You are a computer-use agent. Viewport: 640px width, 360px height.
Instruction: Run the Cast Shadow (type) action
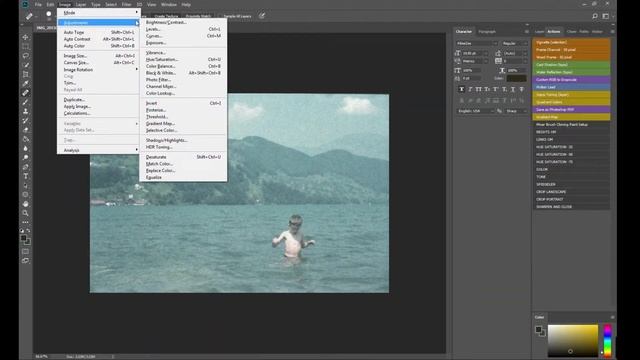tap(571, 64)
